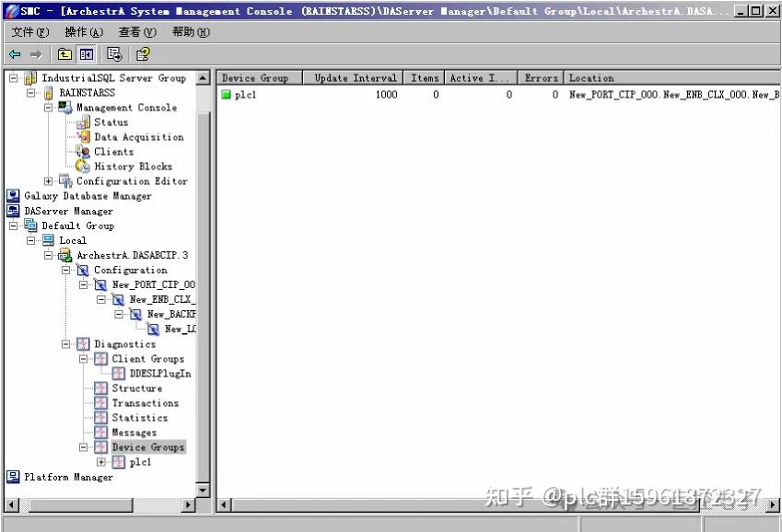Image resolution: width=782 pixels, height=532 pixels.
Task: Click the list pane scroll left arrow
Action: pos(224,505)
